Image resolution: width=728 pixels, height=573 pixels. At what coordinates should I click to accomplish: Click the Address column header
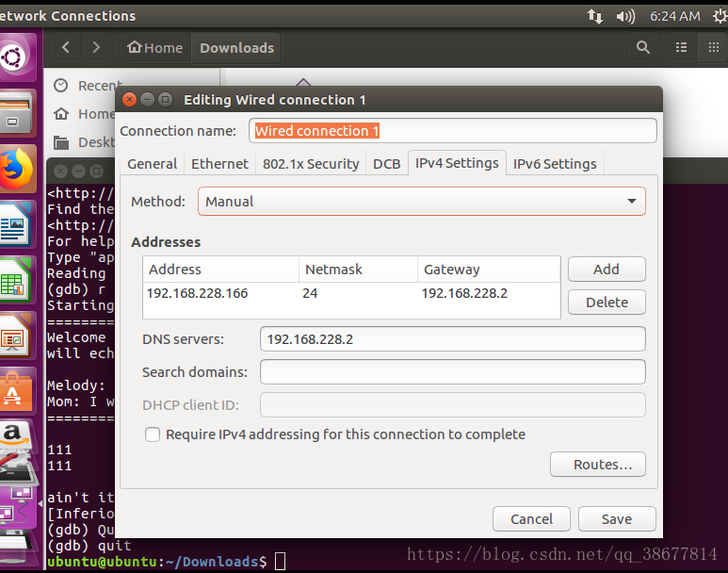tap(220, 270)
